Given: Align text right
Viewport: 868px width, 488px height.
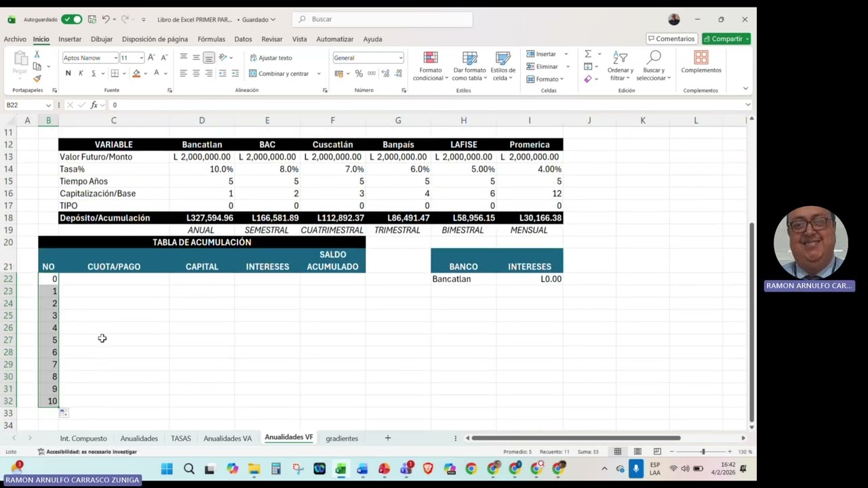Looking at the screenshot, I should click(x=209, y=73).
